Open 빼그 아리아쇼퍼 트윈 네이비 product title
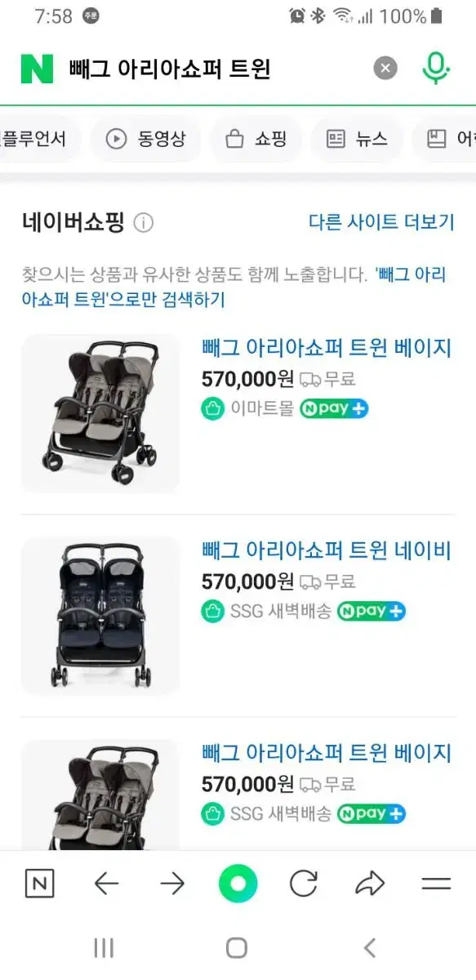 point(327,550)
